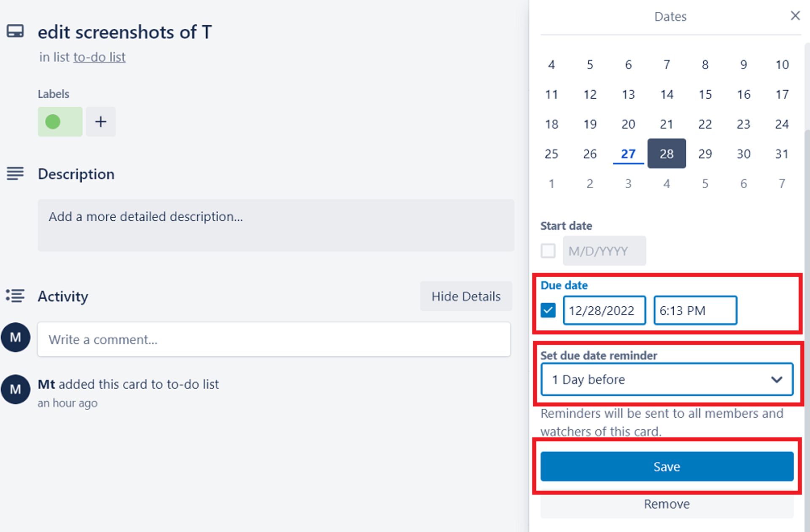Enable the Start date checkbox

(x=548, y=251)
